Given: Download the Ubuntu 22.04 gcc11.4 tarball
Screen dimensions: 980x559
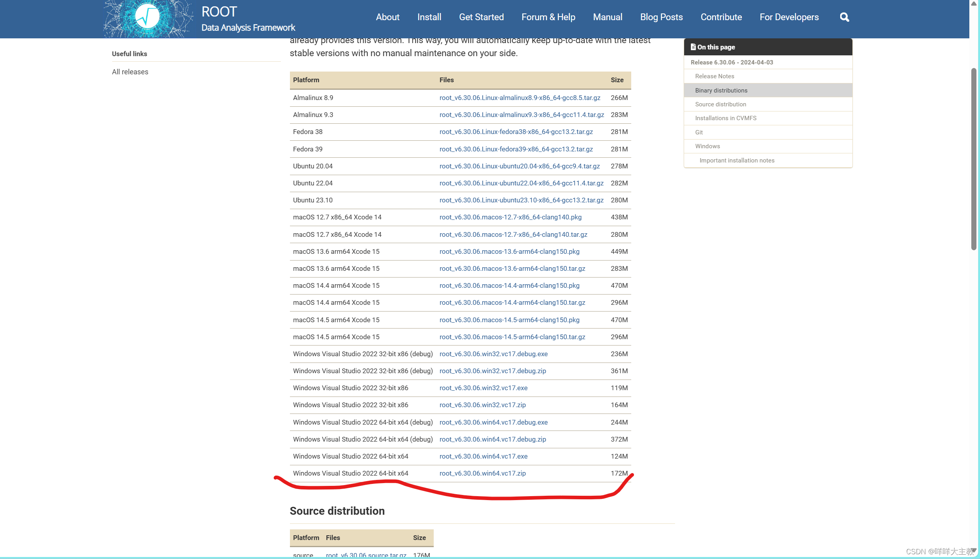Looking at the screenshot, I should click(x=521, y=183).
